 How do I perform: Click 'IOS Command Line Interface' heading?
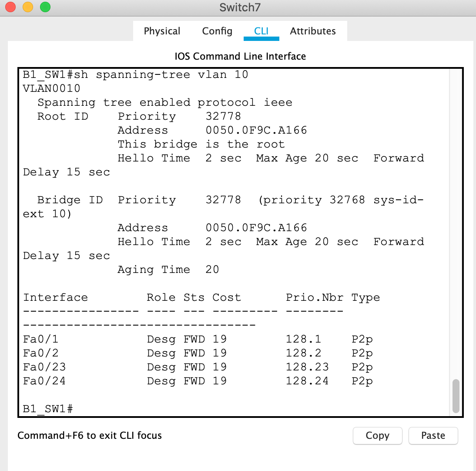click(x=240, y=56)
